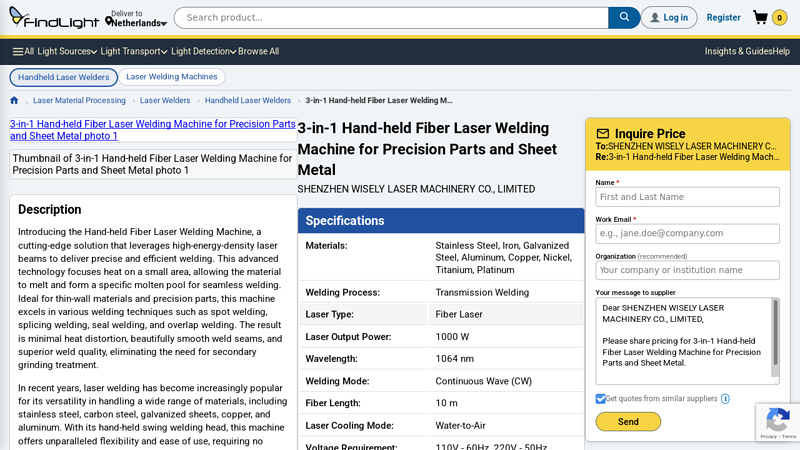This screenshot has width=800, height=450.
Task: Click the magnifier search button
Action: pyautogui.click(x=623, y=17)
